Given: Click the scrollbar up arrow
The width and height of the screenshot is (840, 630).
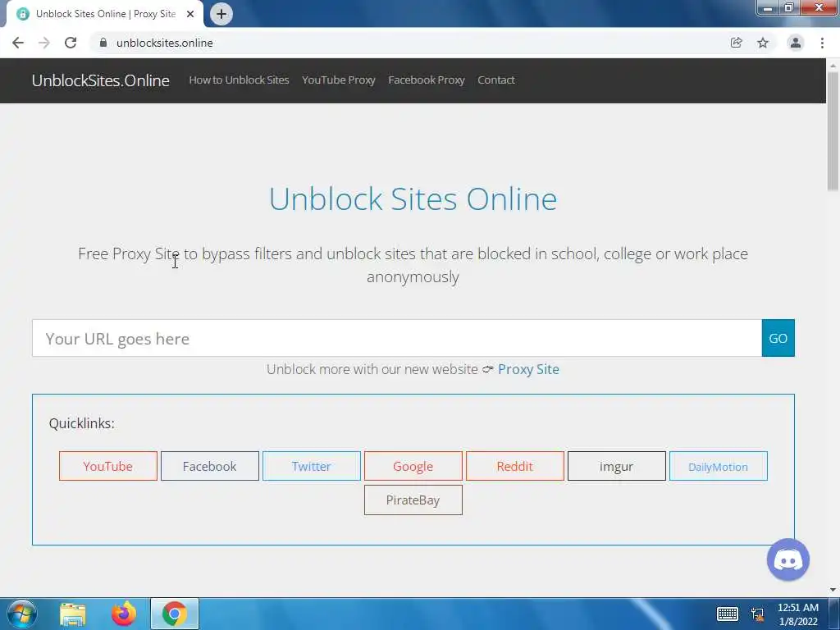Looking at the screenshot, I should click(x=833, y=66).
